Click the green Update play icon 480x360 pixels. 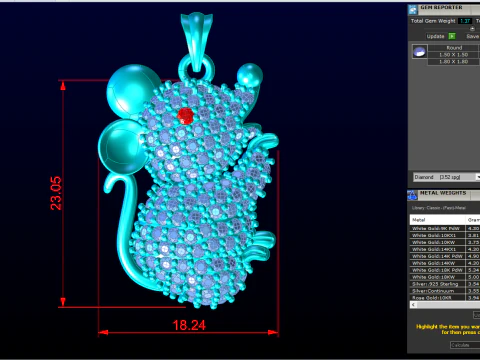[x=452, y=36]
